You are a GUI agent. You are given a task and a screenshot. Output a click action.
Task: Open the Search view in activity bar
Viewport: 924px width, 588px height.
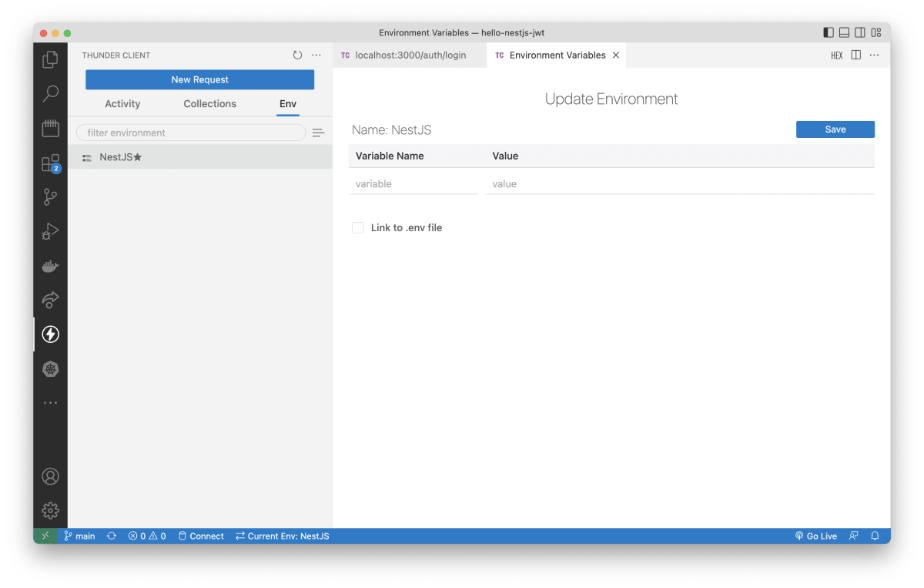pos(50,94)
